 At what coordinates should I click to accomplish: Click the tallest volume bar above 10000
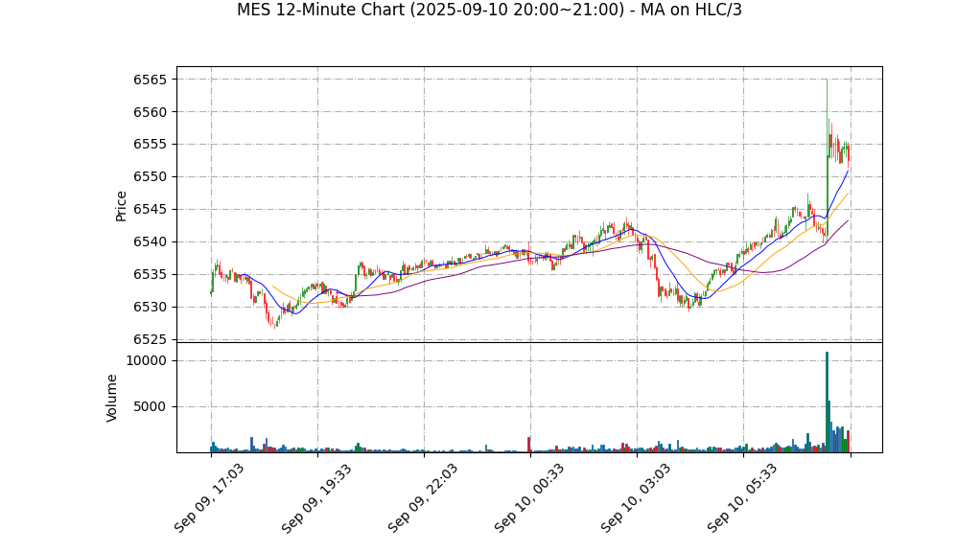(x=827, y=402)
